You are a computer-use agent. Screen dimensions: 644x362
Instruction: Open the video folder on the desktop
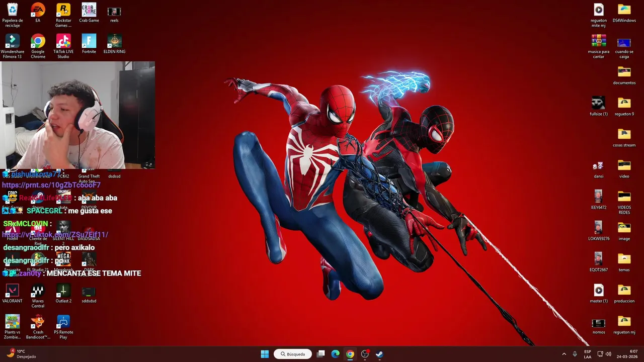[x=624, y=169]
